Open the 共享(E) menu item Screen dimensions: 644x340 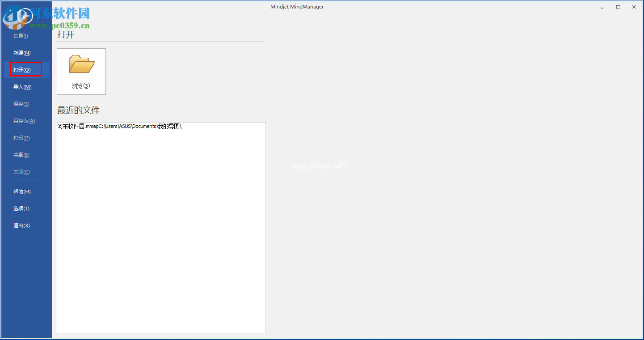(x=21, y=155)
